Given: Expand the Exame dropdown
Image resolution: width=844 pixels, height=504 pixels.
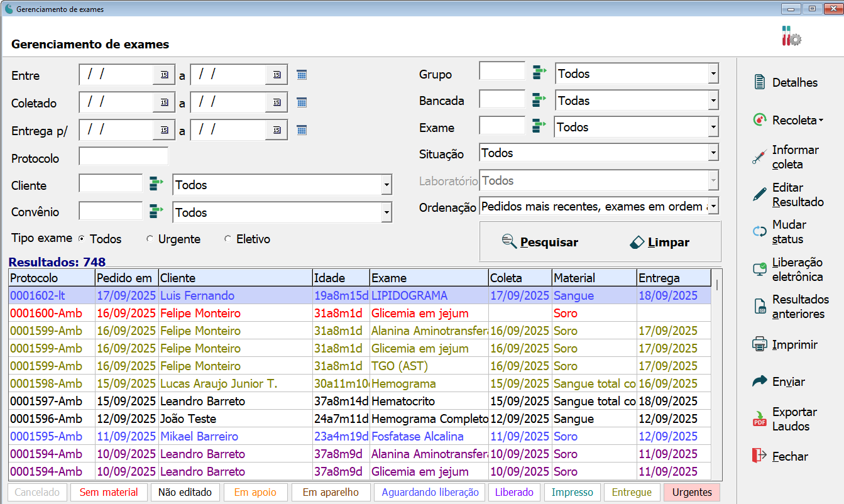Looking at the screenshot, I should (x=713, y=127).
